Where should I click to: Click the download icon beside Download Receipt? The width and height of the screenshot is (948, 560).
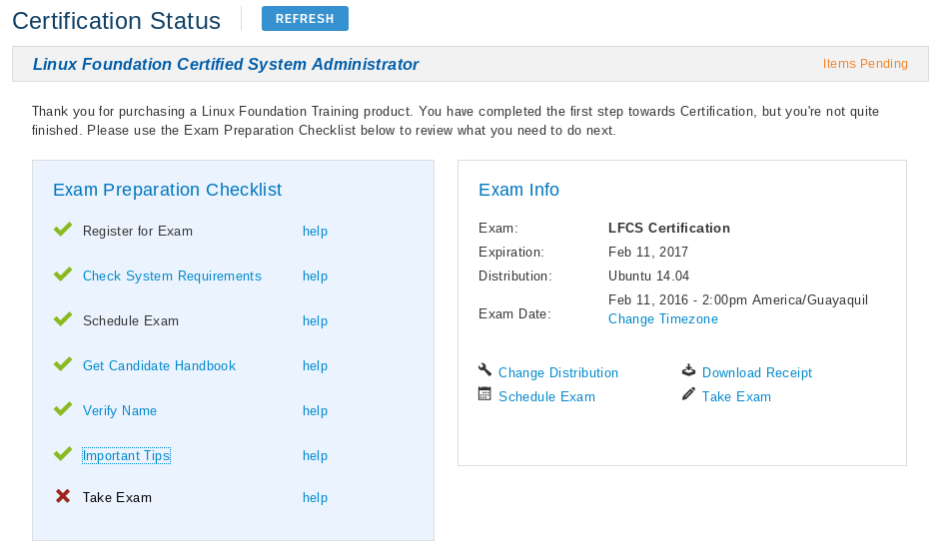pos(688,369)
